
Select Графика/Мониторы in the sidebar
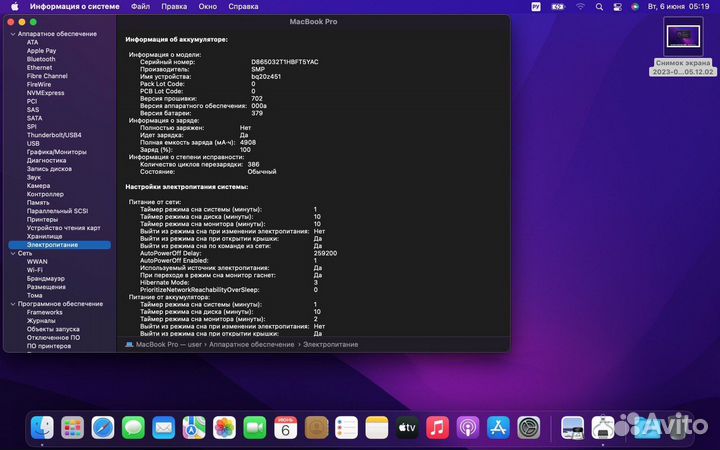56,152
